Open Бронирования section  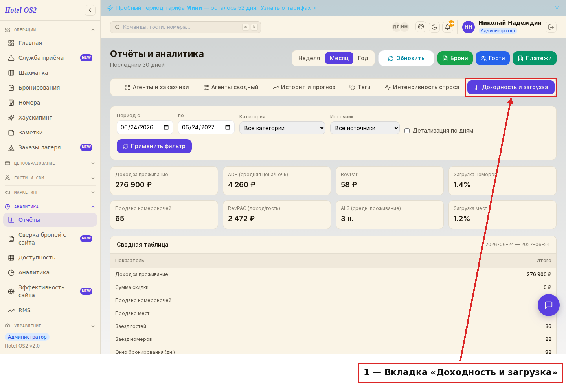(x=50, y=88)
